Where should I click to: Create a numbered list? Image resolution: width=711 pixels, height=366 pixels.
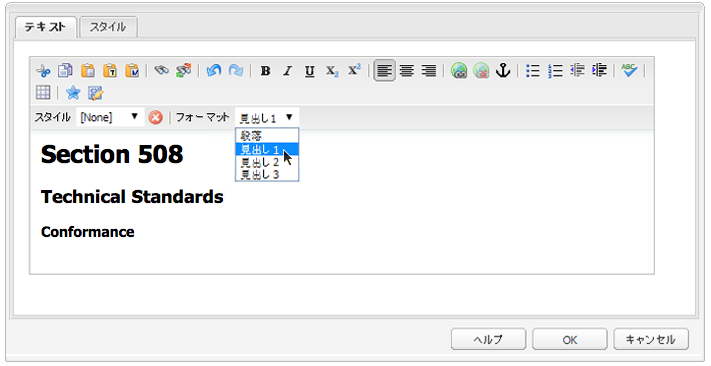[x=555, y=71]
